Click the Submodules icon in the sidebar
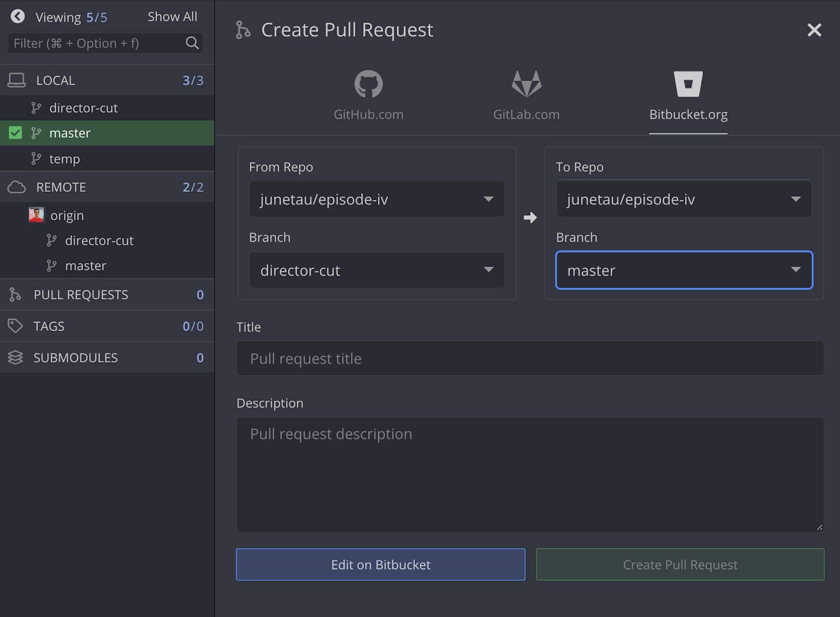840x617 pixels. [16, 357]
